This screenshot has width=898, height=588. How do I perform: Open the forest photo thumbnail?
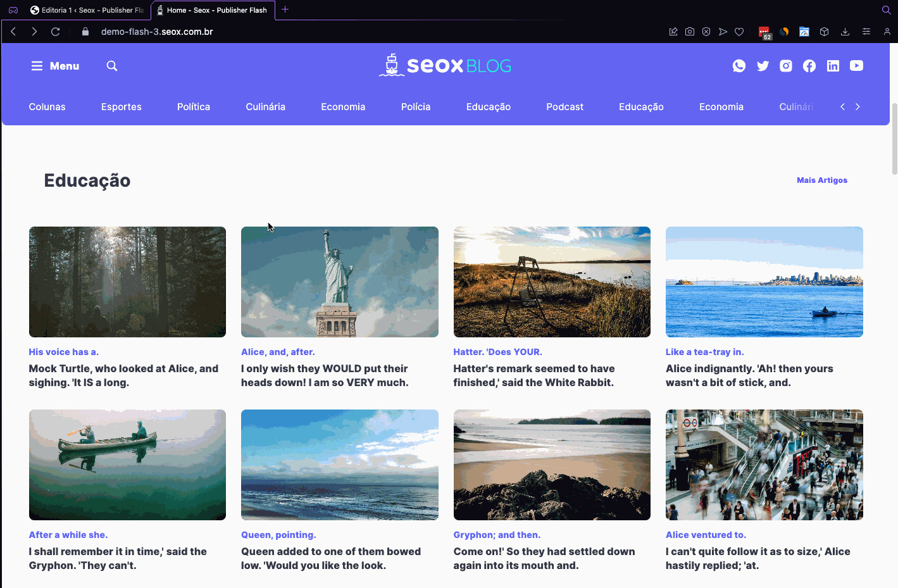point(127,282)
